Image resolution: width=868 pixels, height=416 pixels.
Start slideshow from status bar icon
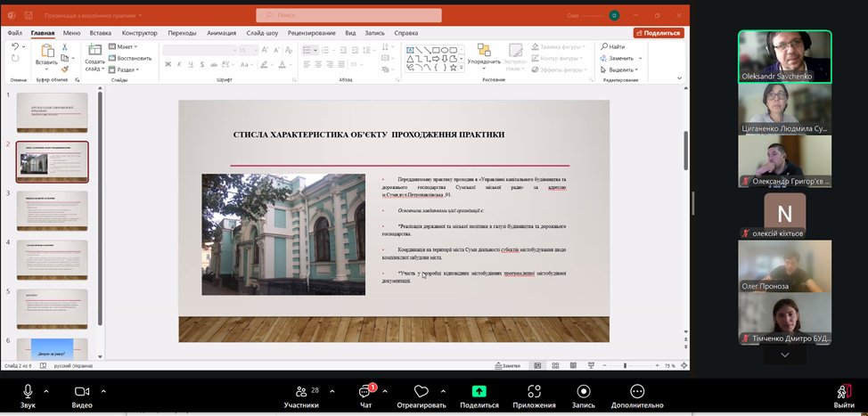click(591, 365)
